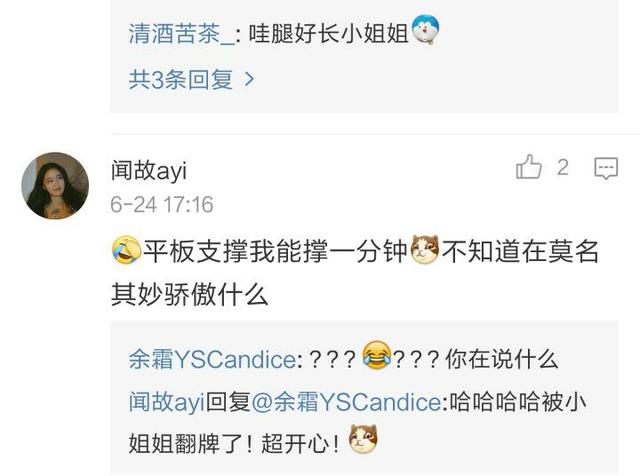This screenshot has width=640, height=476.
Task: Click the @余霜YSCandice mention link
Action: coord(346,402)
